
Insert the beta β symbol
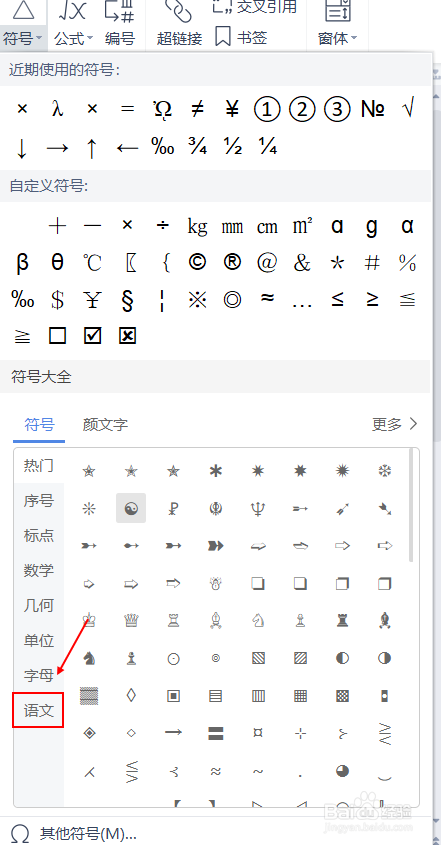(x=22, y=263)
